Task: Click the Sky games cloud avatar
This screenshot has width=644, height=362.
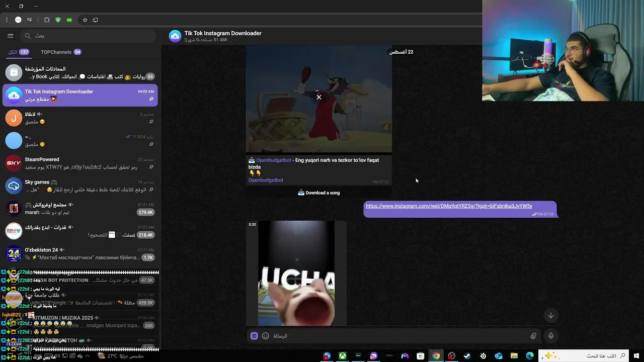Action: (14, 186)
